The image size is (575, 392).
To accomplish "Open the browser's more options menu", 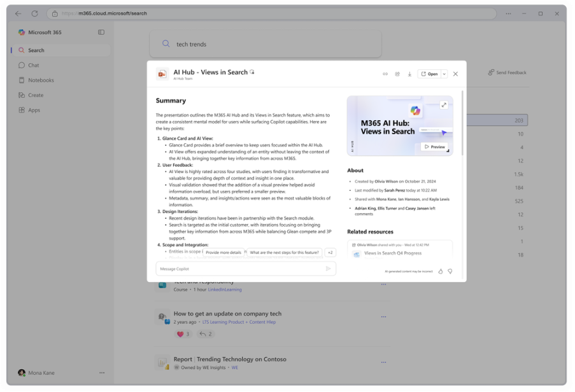I will pos(508,13).
